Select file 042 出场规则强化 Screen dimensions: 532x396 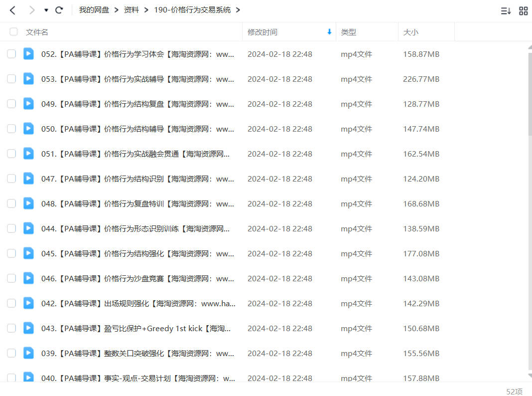click(x=138, y=303)
